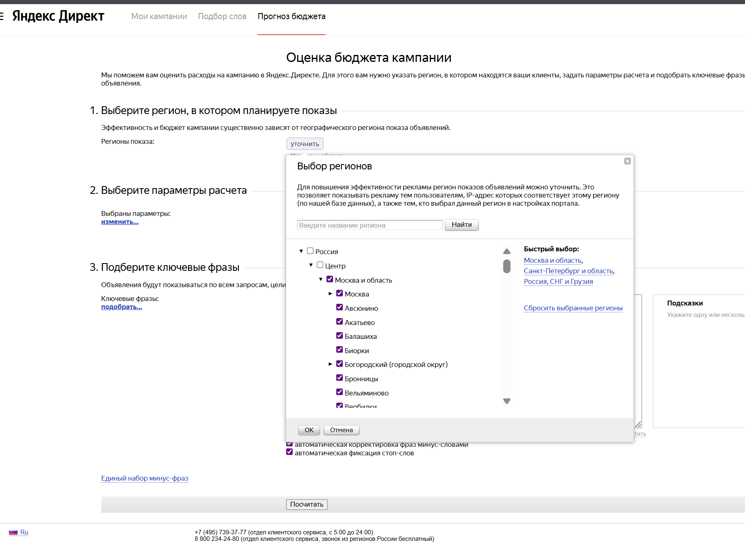
Task: Disable automatic stop-word fixation checkbox
Action: [289, 452]
